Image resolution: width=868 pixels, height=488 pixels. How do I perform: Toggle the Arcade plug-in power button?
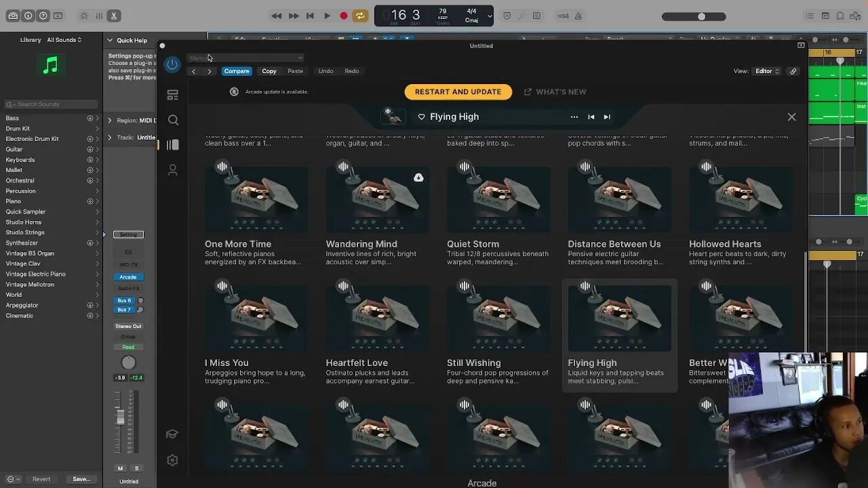[172, 64]
